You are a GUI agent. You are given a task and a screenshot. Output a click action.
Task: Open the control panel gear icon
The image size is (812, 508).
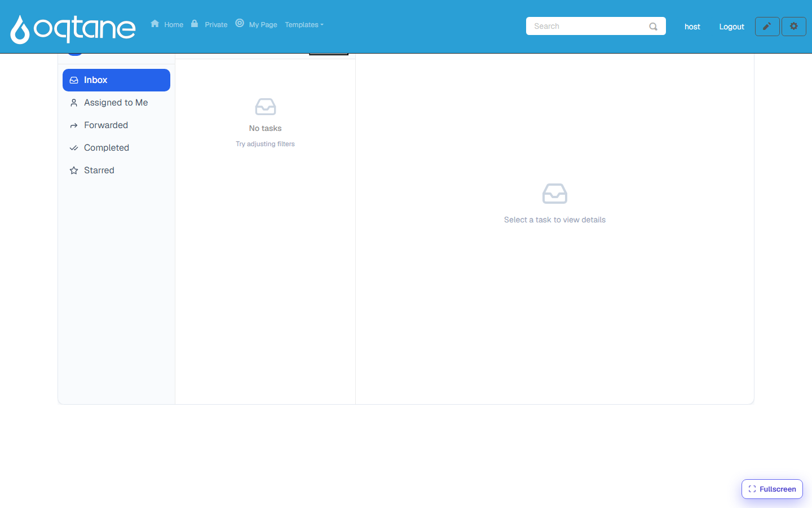coord(793,27)
